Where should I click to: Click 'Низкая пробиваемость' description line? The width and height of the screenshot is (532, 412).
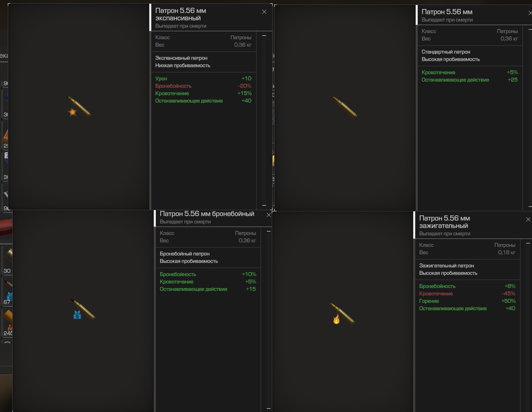[x=183, y=65]
